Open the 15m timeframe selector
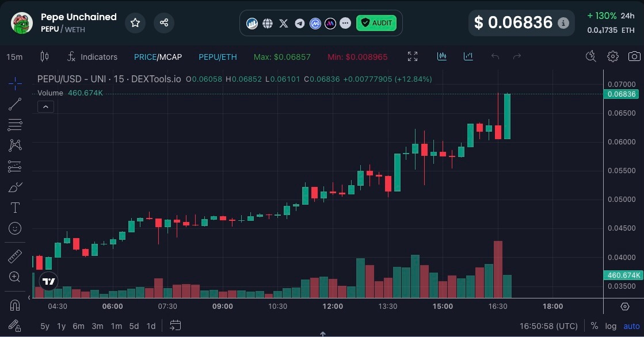The image size is (644, 337). tap(14, 56)
